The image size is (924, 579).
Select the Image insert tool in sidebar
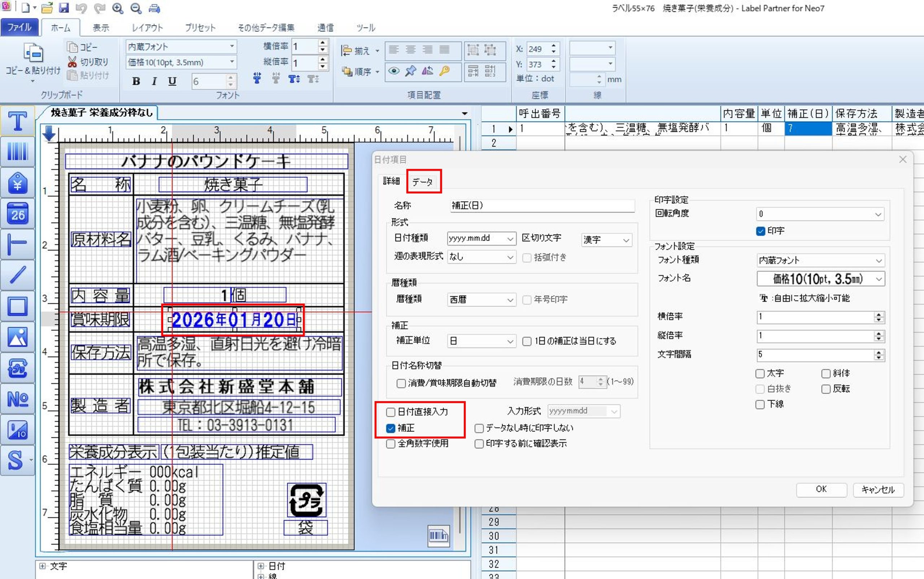[x=17, y=337]
